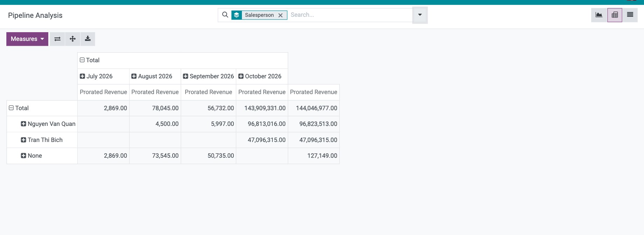644x235 pixels.
Task: Click the cell 78,045.00
Action: [x=155, y=108]
